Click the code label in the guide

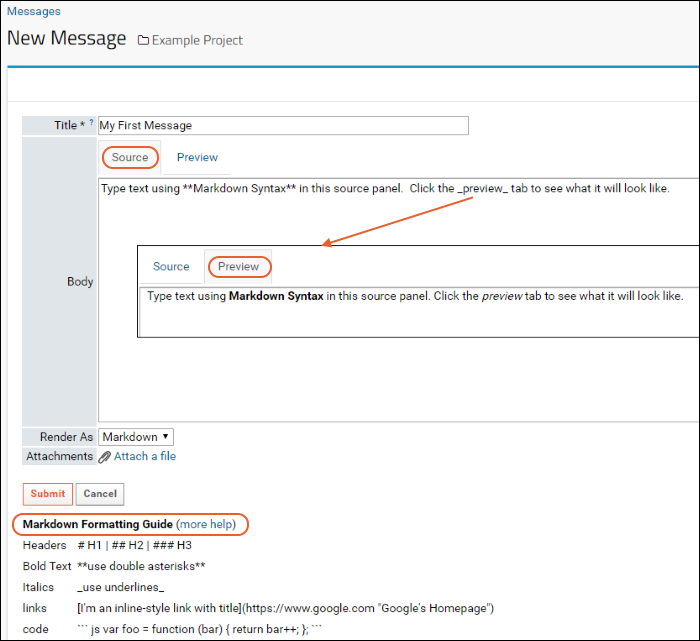pyautogui.click(x=35, y=629)
